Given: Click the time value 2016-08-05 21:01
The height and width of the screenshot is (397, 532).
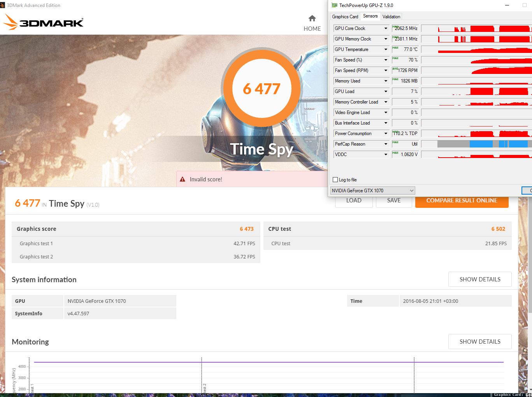Looking at the screenshot, I should (x=431, y=301).
